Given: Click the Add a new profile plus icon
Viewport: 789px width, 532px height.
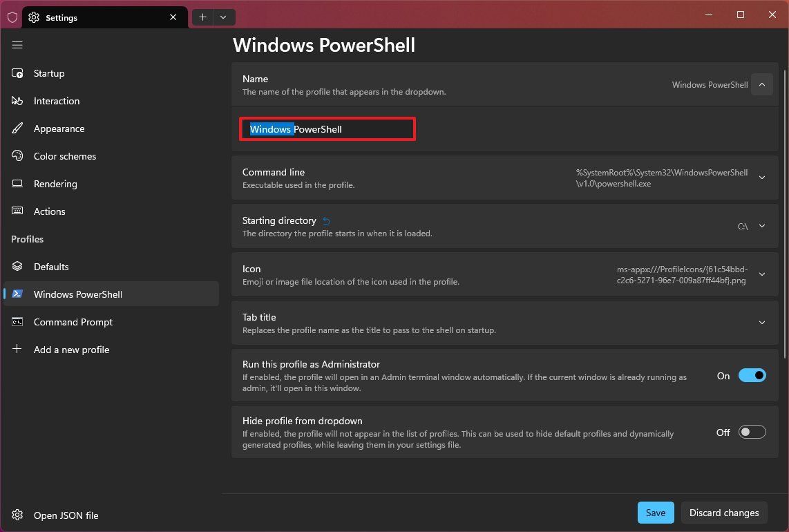Looking at the screenshot, I should pyautogui.click(x=17, y=350).
